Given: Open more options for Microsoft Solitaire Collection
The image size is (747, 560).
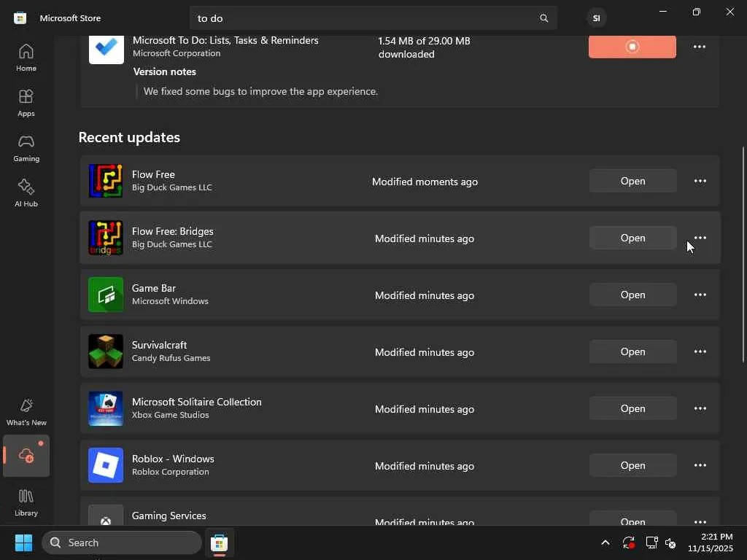Looking at the screenshot, I should [700, 408].
